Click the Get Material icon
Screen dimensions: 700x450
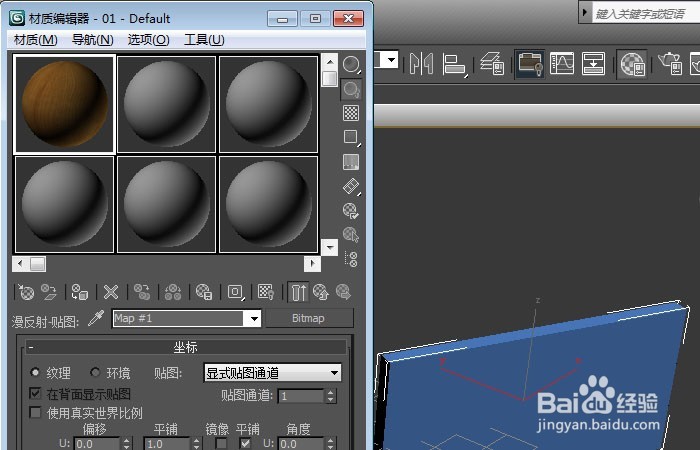click(26, 292)
